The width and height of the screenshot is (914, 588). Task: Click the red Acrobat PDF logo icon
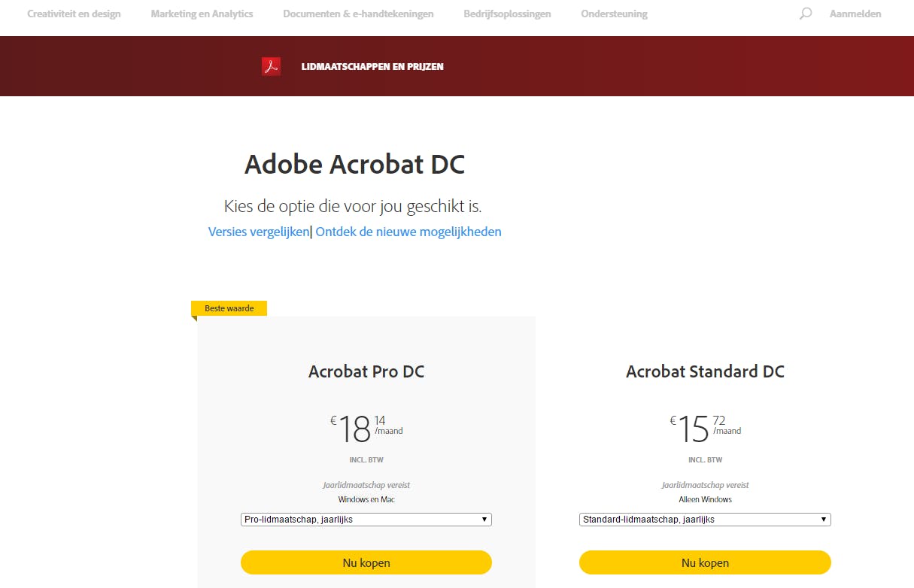point(271,66)
